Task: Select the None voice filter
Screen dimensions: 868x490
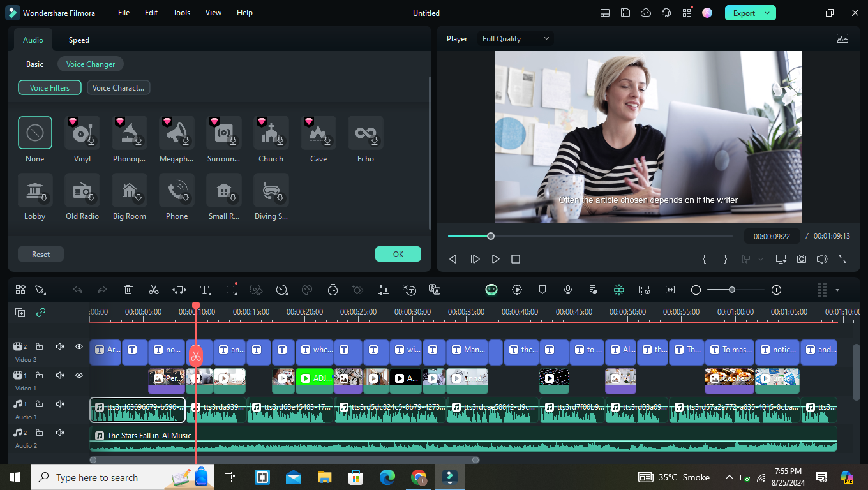Action: point(35,133)
